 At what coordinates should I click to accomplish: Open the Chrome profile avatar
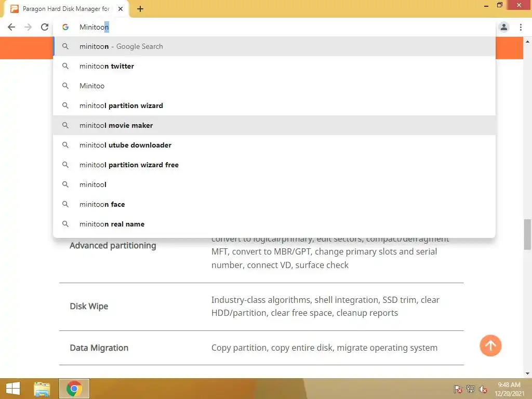click(504, 27)
